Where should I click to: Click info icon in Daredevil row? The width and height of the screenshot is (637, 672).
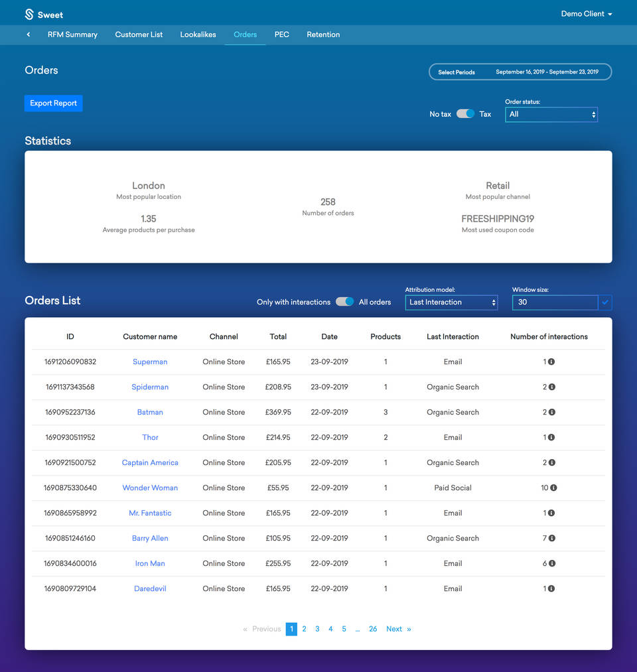[x=551, y=589]
